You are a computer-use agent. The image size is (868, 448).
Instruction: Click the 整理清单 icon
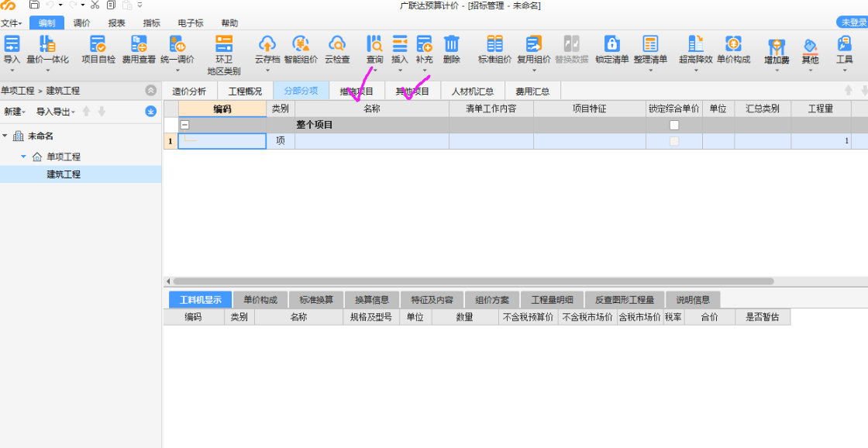point(650,43)
